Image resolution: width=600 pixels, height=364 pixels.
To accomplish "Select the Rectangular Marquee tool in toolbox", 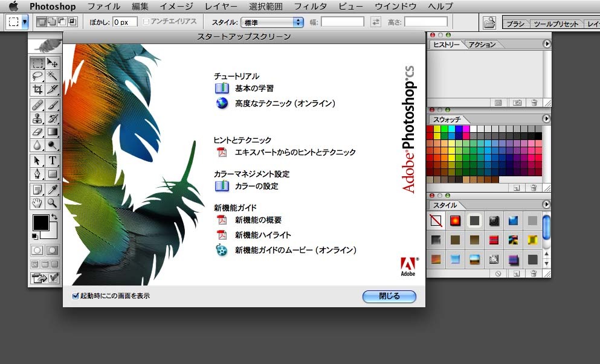I will [37, 63].
